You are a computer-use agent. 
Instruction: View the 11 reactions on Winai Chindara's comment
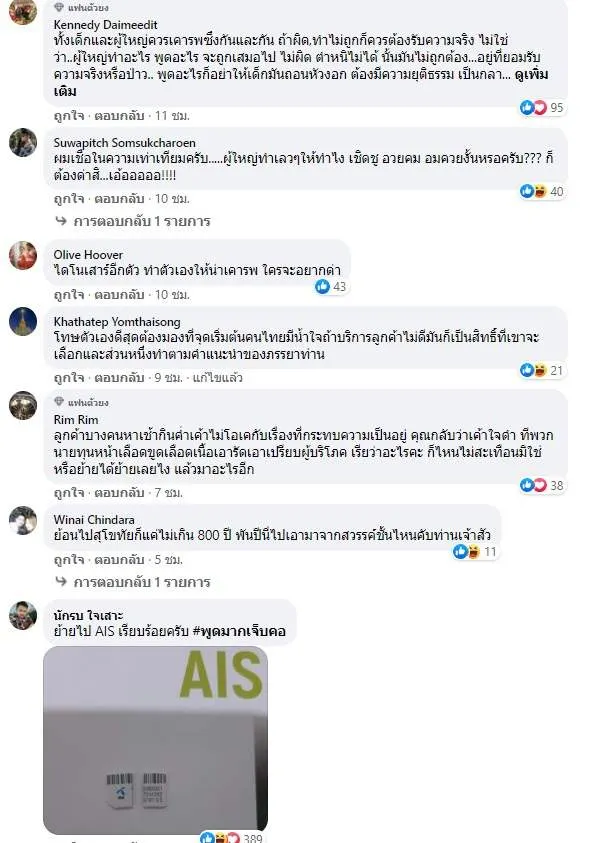coord(475,552)
